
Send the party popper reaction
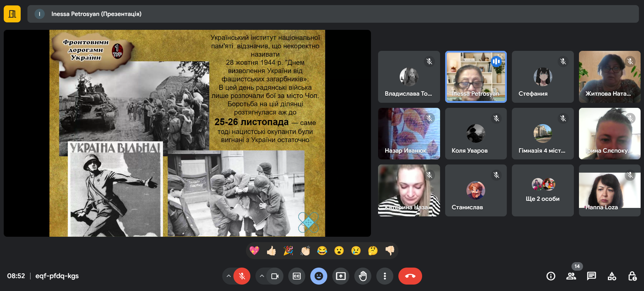coord(288,251)
